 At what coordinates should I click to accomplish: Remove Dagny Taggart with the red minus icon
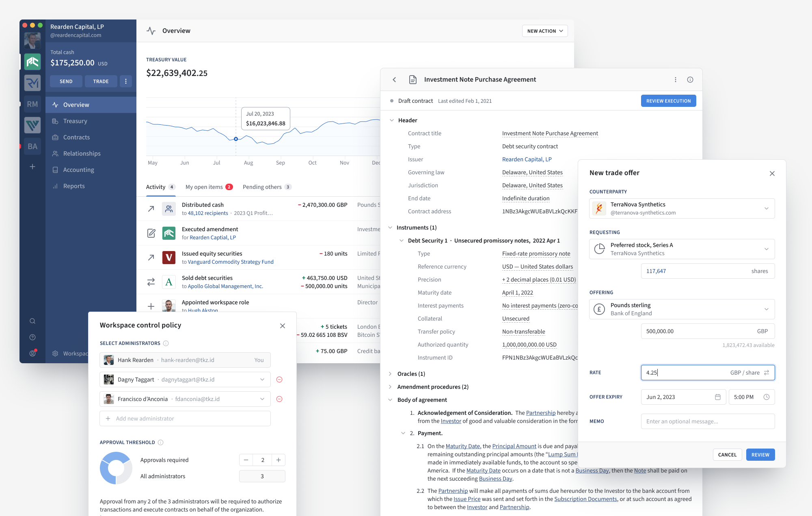(x=279, y=379)
